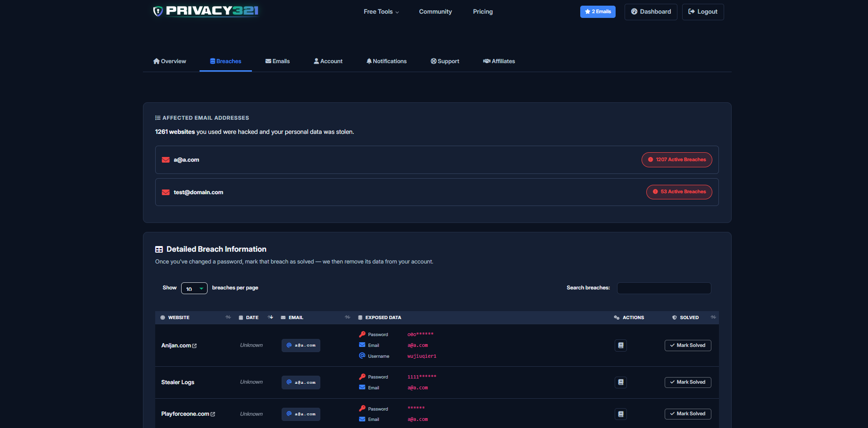Mark the Playforceone.com breach as solved
The height and width of the screenshot is (428, 868).
(x=688, y=414)
